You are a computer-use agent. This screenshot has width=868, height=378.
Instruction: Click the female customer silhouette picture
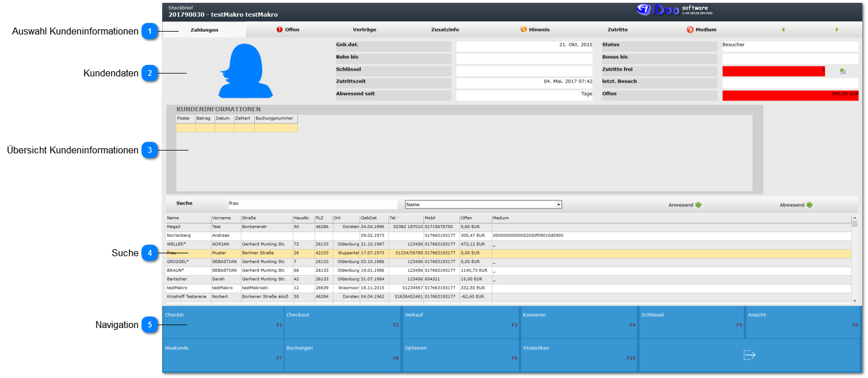click(x=245, y=71)
